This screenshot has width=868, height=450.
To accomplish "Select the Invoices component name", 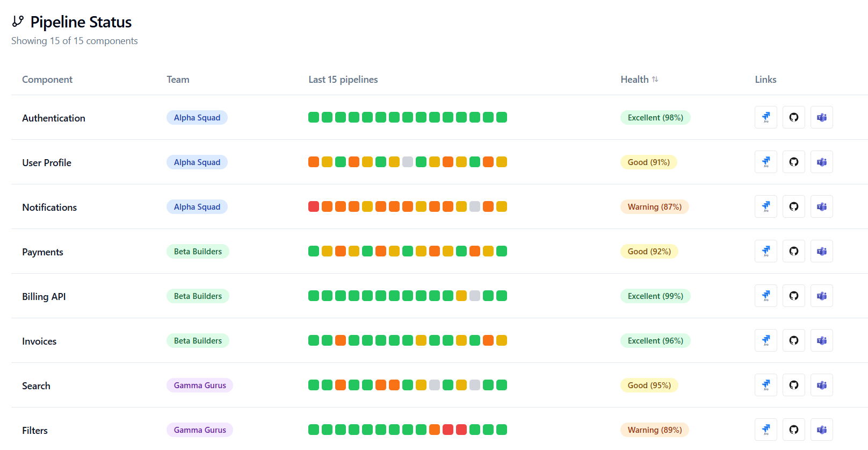I will tap(39, 341).
